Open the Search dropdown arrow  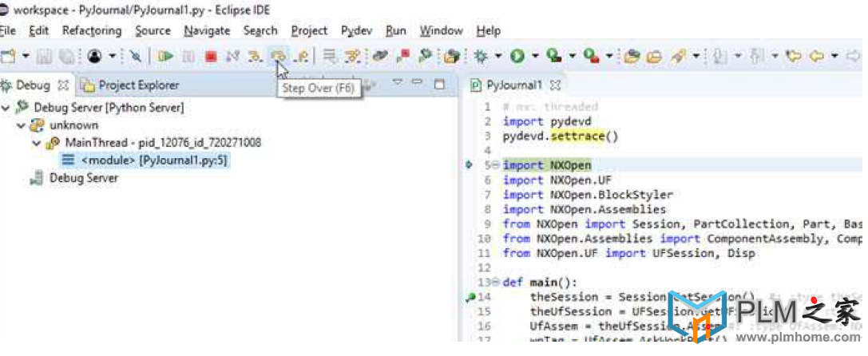click(x=696, y=56)
